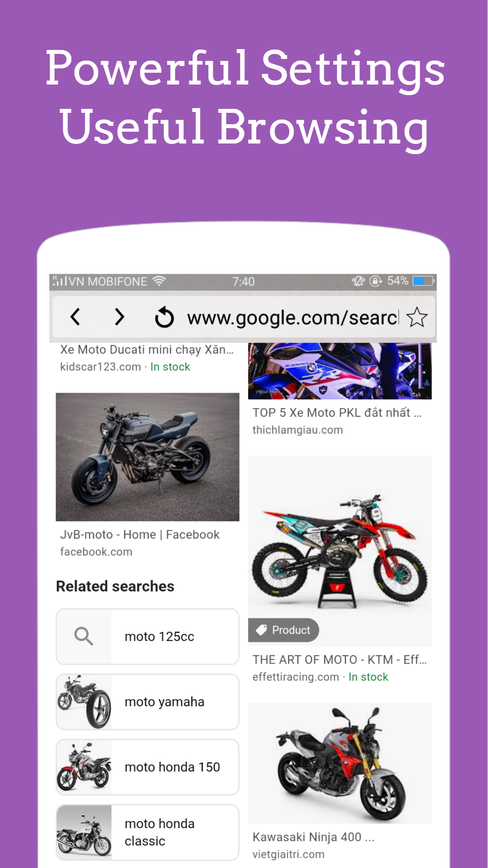
Task: View the orange KTM dirt bike image
Action: (340, 551)
